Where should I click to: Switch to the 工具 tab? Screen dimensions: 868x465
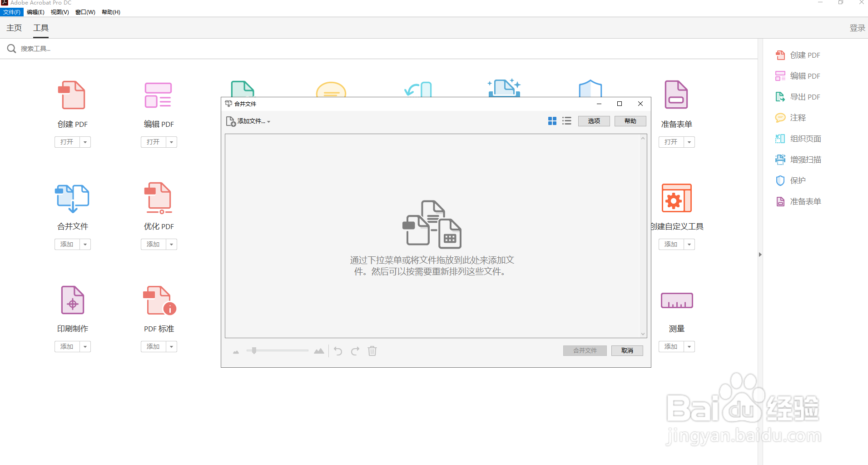click(x=41, y=28)
